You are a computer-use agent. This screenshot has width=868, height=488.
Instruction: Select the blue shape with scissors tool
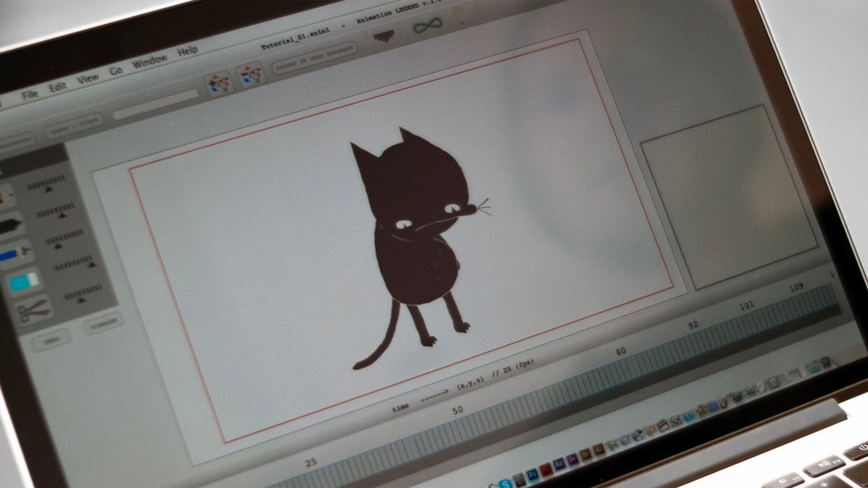(14, 254)
